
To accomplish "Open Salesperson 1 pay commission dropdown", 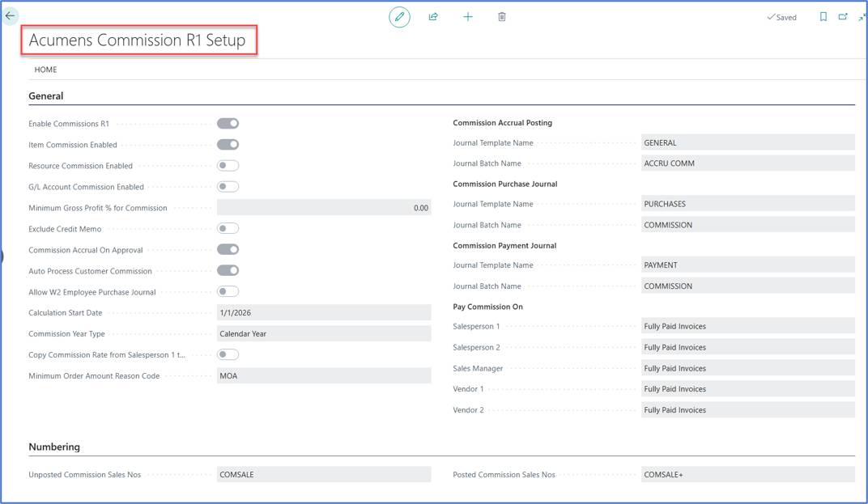I will click(748, 326).
